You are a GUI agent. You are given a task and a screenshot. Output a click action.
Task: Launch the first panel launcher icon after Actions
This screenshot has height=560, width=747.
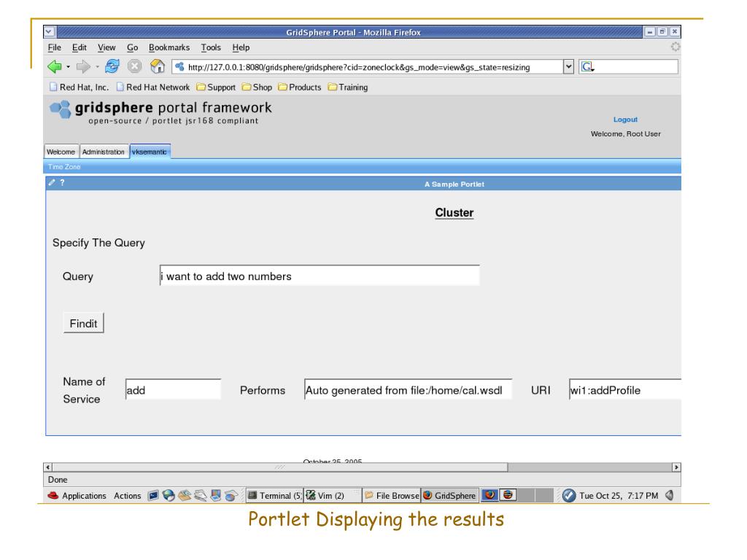[153, 496]
